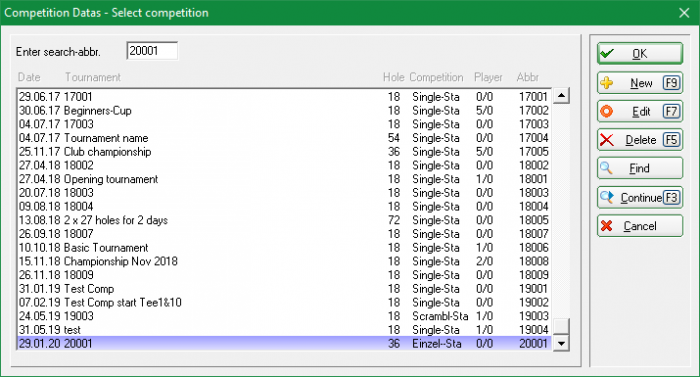Select the Championship Nov 2018 row
This screenshot has width=700, height=377.
[284, 261]
